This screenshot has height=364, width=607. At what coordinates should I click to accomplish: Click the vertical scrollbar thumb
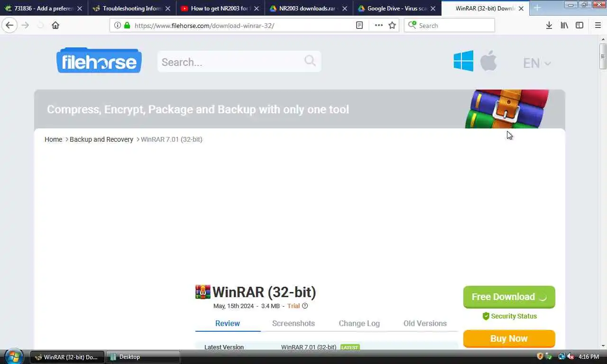click(603, 56)
